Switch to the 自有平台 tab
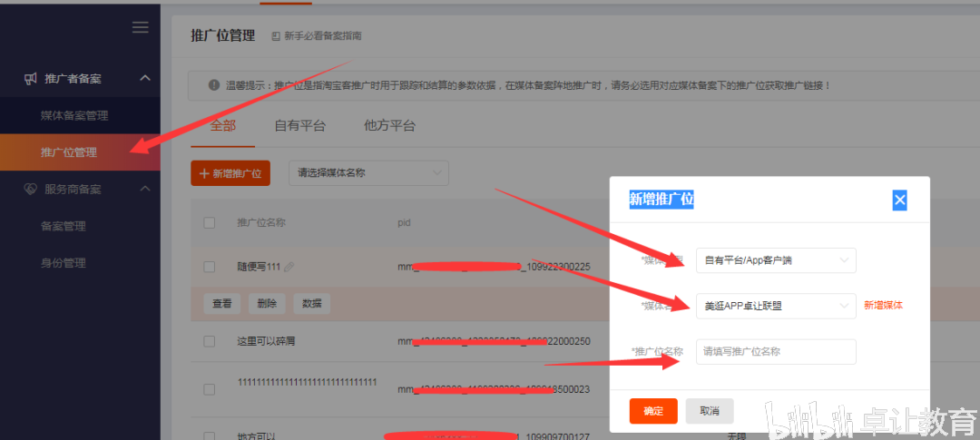 tap(300, 125)
